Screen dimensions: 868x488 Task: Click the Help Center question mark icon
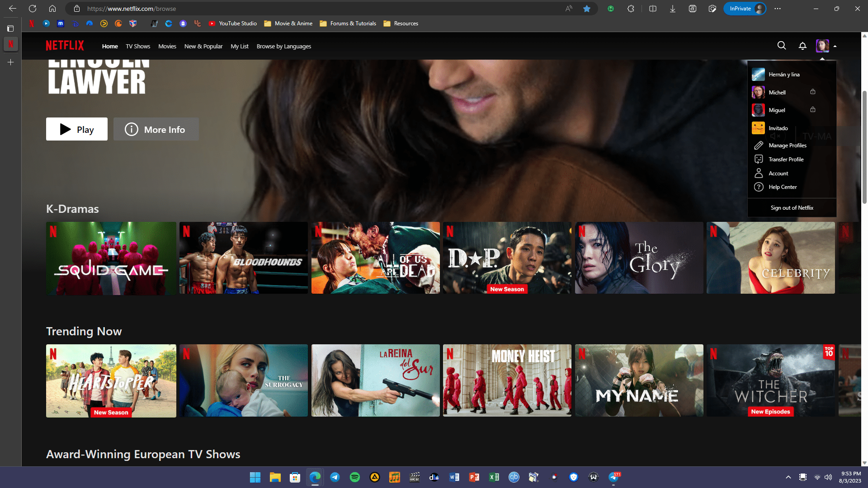[759, 187]
